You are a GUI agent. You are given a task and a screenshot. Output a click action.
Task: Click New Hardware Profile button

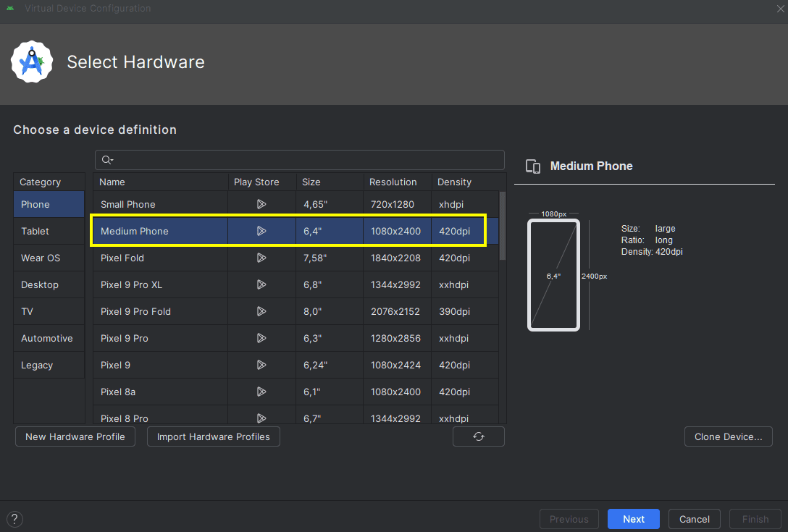pyautogui.click(x=75, y=436)
